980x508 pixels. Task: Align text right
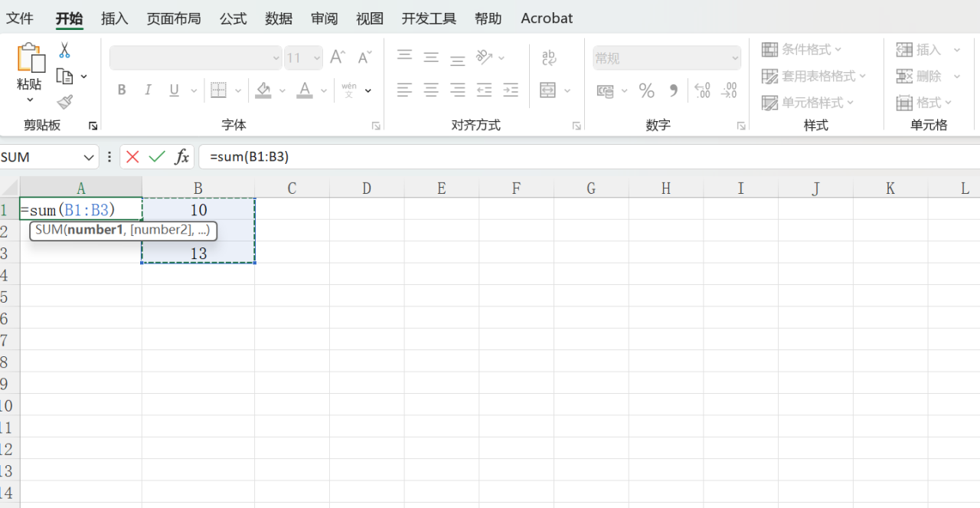[x=458, y=90]
